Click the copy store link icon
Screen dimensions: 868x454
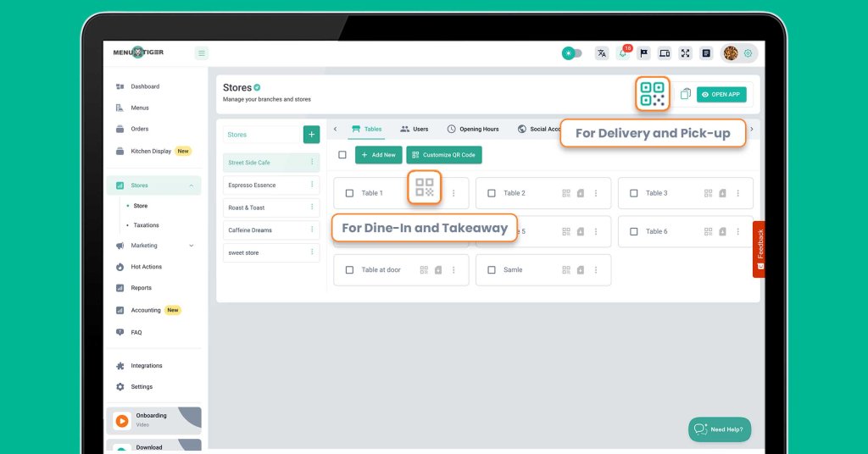686,94
